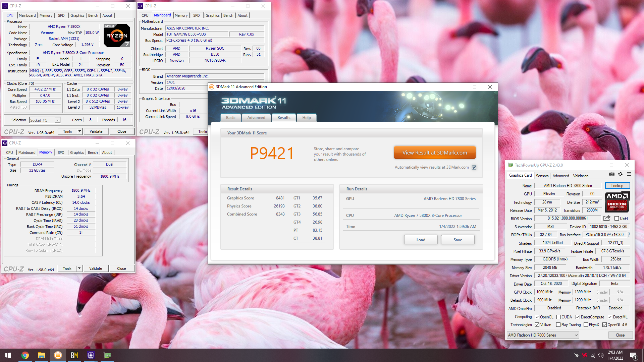Toggle CUDA checkbox

point(559,317)
